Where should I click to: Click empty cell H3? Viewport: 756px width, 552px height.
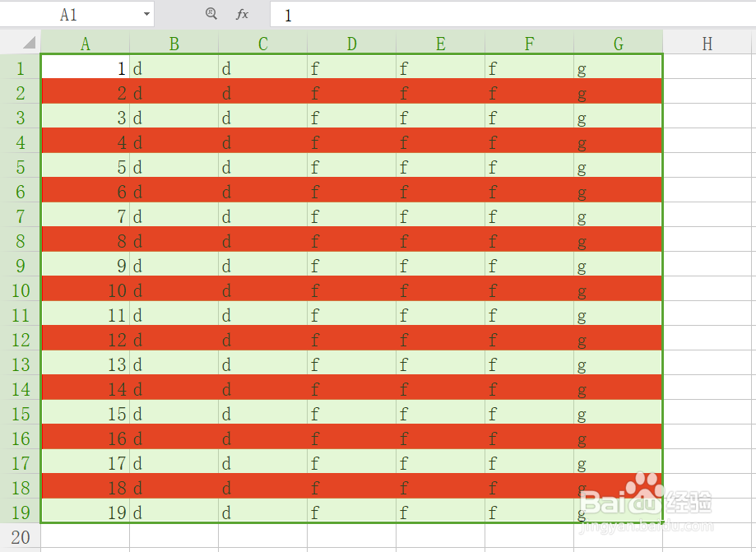[707, 116]
